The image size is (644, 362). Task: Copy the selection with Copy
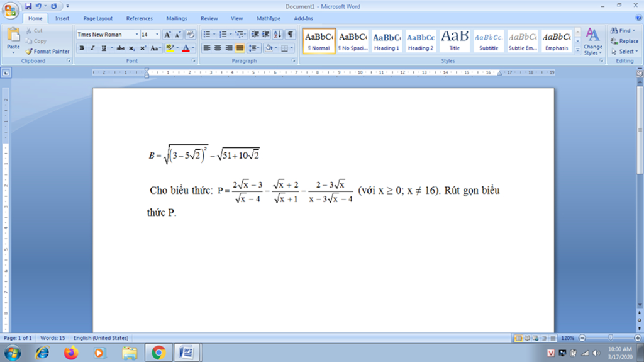(x=36, y=41)
